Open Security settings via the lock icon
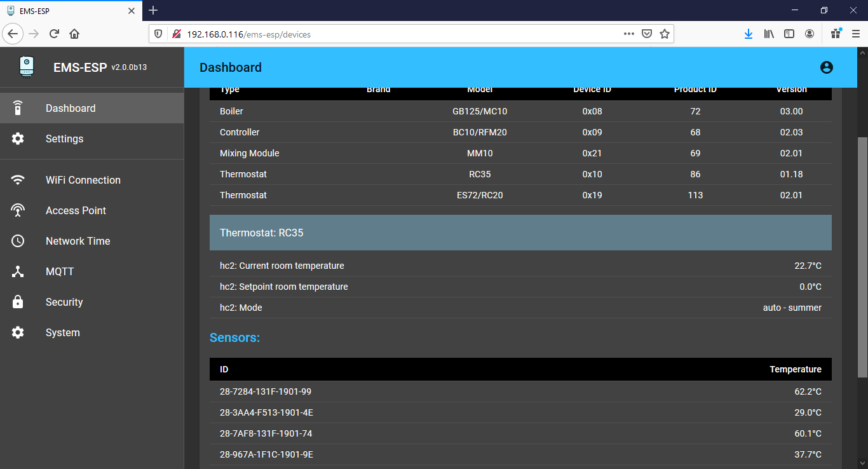This screenshot has height=469, width=868. click(64, 302)
